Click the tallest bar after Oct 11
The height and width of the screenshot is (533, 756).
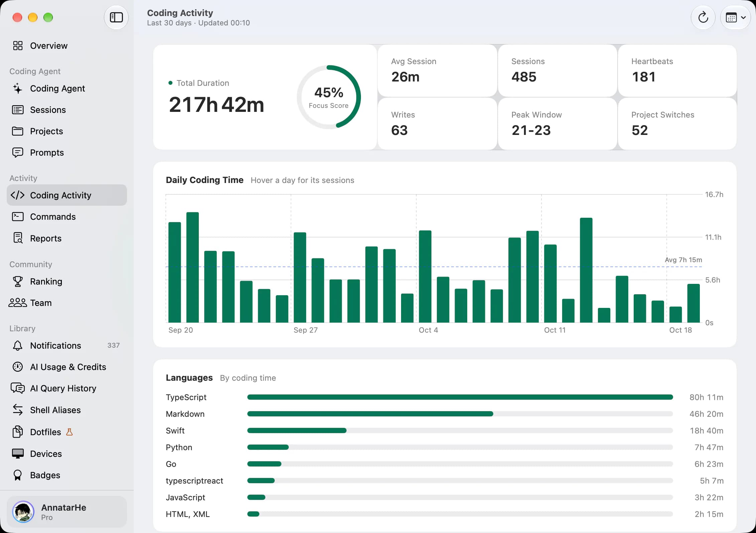[x=586, y=270]
